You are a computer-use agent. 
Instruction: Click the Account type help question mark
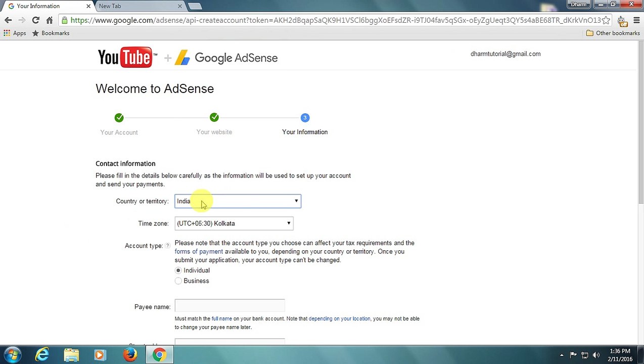coord(167,246)
